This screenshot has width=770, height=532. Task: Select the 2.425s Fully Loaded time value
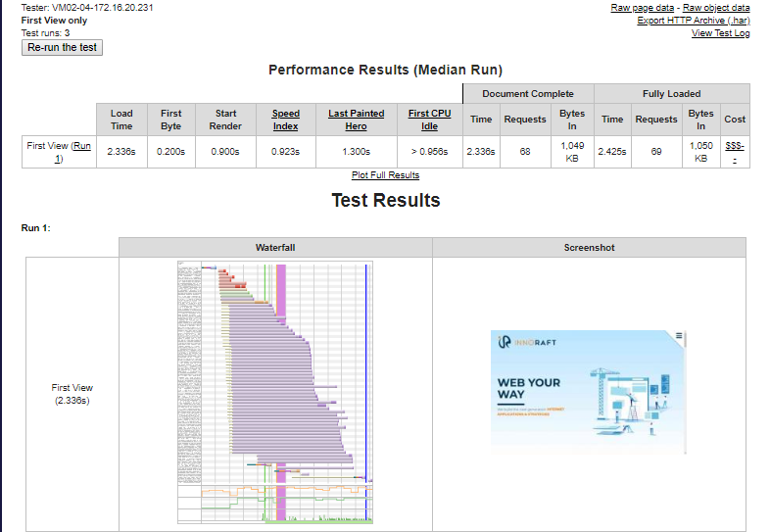(612, 152)
